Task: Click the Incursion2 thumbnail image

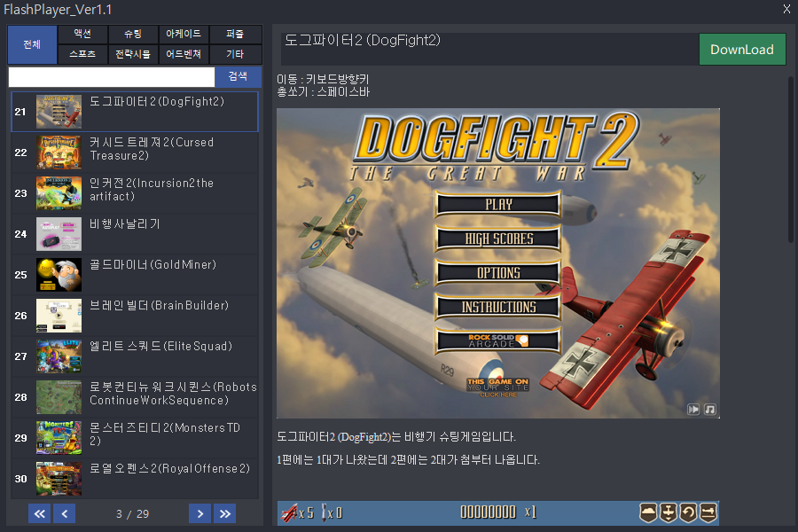Action: (x=59, y=193)
